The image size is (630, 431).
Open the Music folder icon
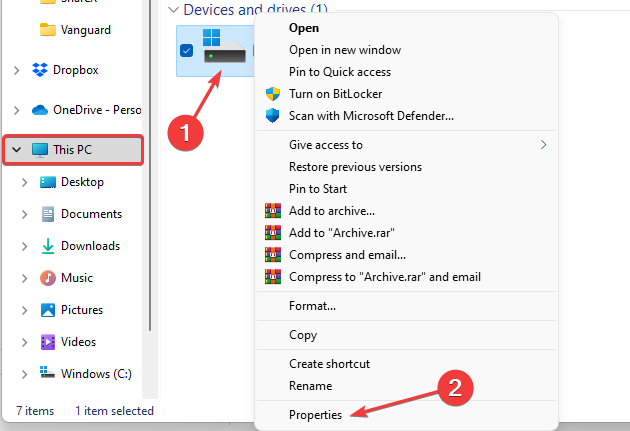pyautogui.click(x=47, y=278)
